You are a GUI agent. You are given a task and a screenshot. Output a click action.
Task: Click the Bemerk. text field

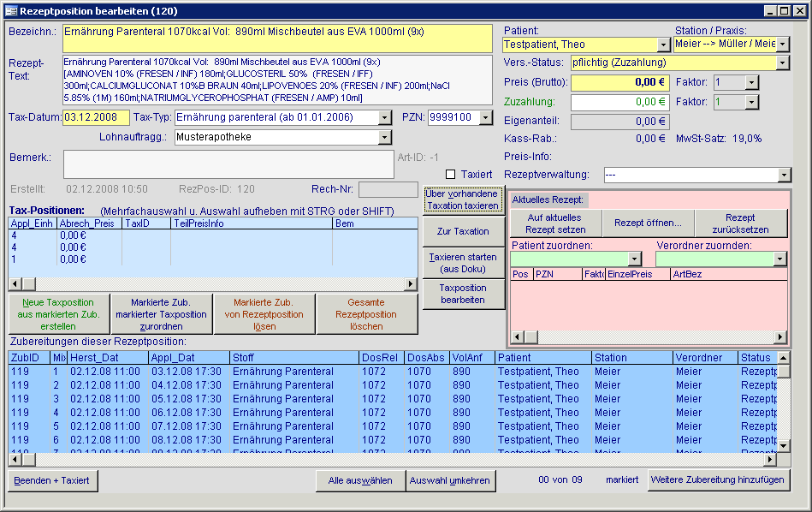pos(229,164)
